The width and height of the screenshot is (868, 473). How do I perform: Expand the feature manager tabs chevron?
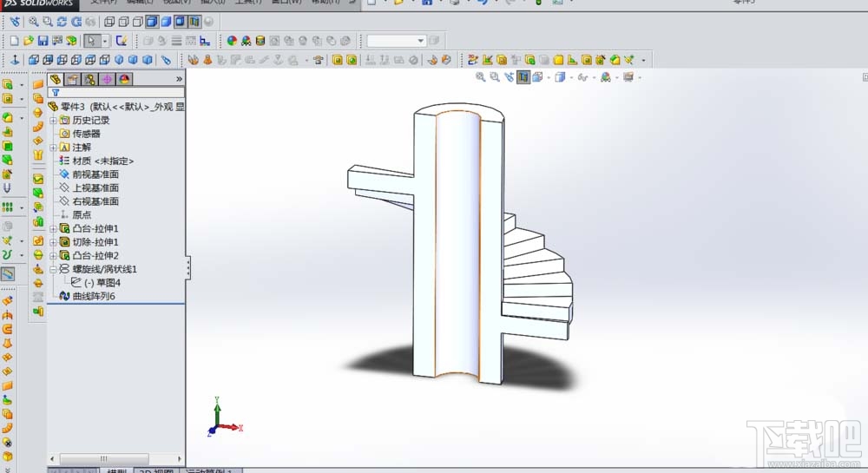[x=179, y=79]
